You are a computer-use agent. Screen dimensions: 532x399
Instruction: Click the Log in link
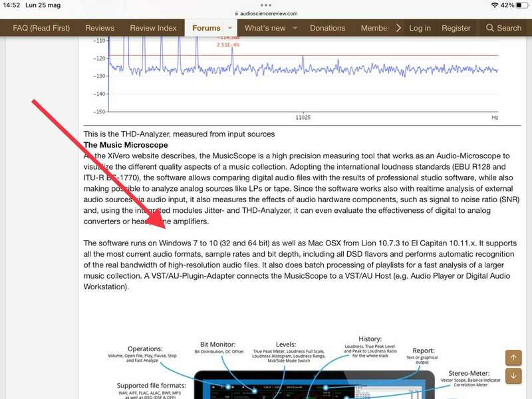(x=420, y=28)
